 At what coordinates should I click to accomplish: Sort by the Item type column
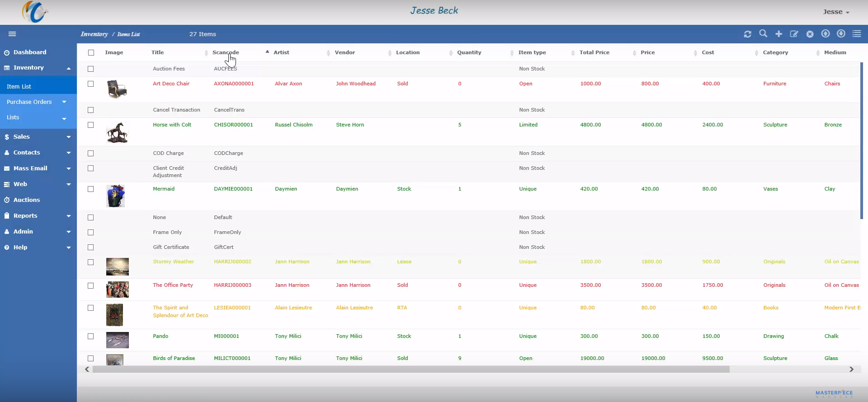(532, 52)
